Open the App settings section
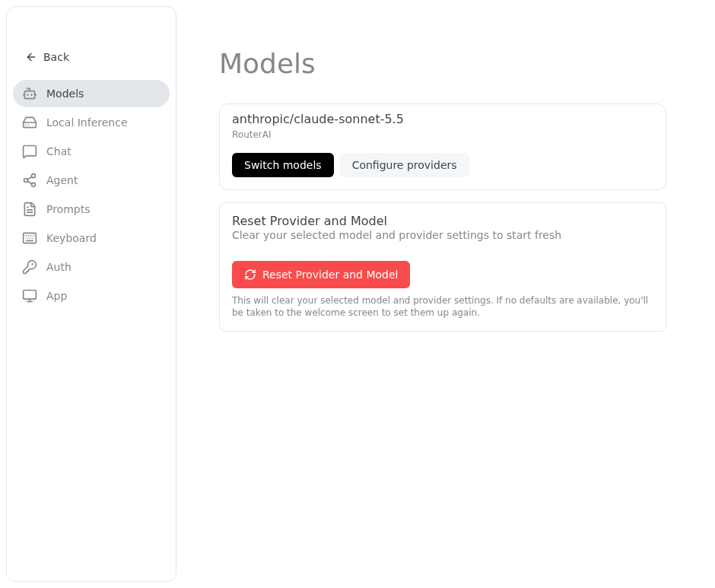This screenshot has height=588, width=715. (91, 296)
